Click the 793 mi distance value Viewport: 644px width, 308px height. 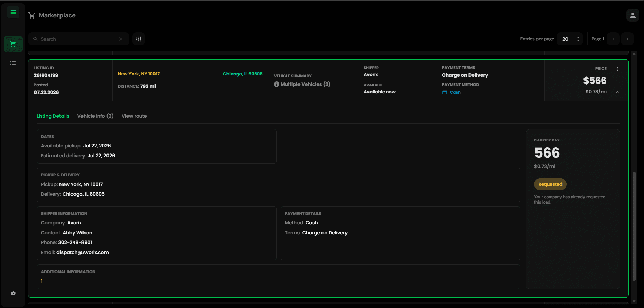tap(148, 86)
